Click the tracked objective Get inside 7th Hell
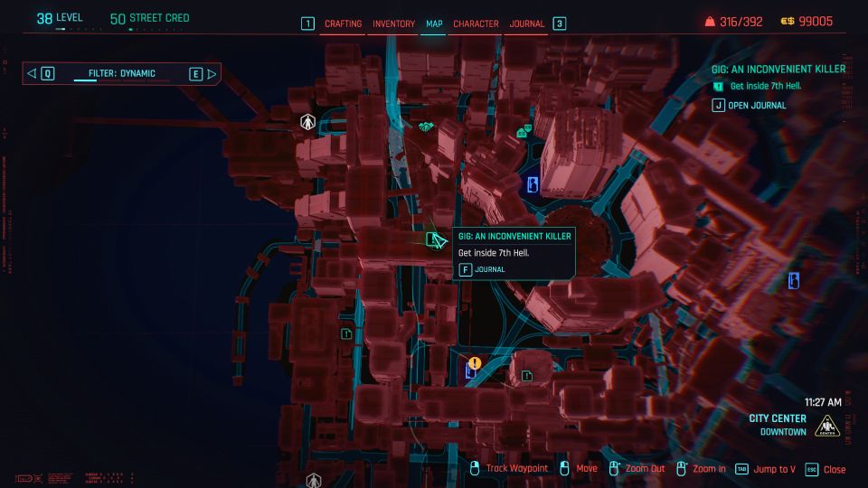 coord(766,87)
